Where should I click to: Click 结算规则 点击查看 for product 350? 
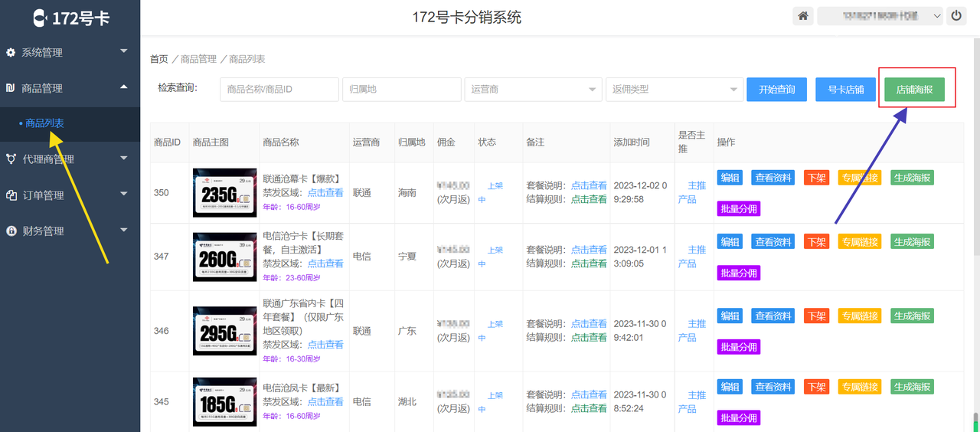coord(589,199)
